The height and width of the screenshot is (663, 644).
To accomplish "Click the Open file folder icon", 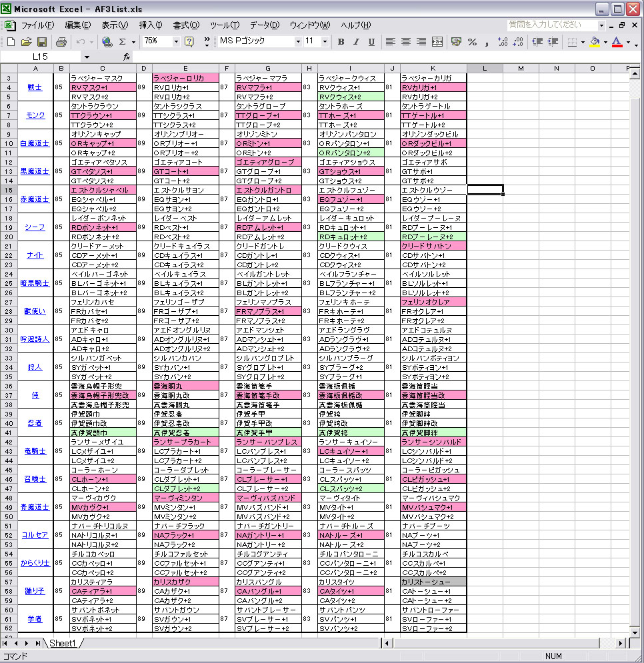I will pos(26,42).
